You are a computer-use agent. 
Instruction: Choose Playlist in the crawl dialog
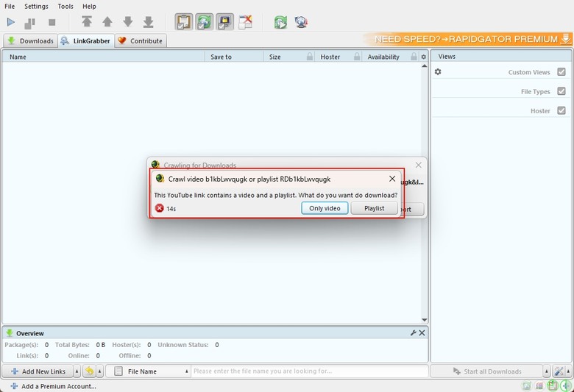click(x=374, y=208)
